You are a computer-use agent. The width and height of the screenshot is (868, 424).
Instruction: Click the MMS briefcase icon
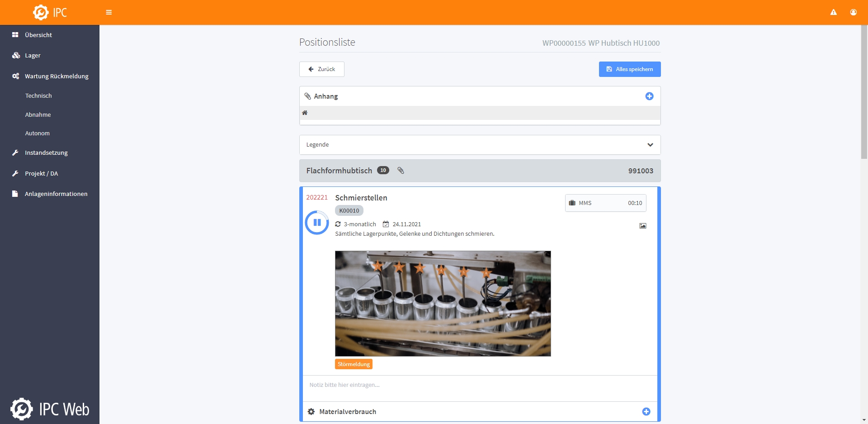click(x=572, y=203)
